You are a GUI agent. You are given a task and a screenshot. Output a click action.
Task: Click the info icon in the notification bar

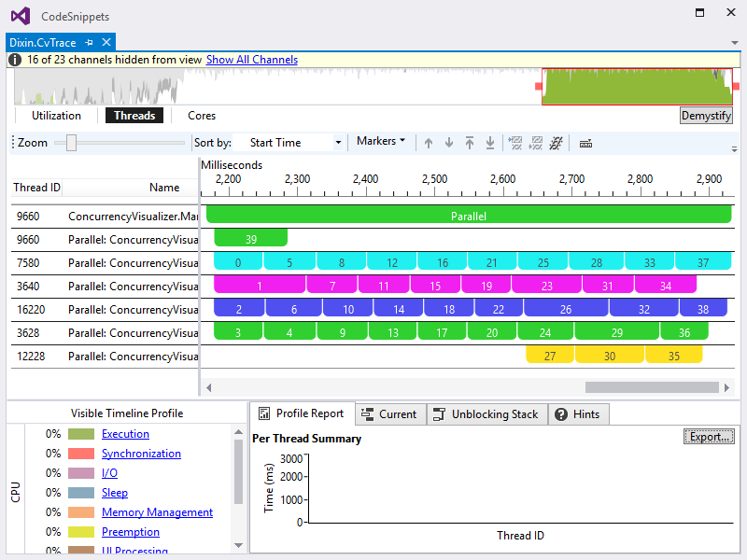click(x=15, y=60)
